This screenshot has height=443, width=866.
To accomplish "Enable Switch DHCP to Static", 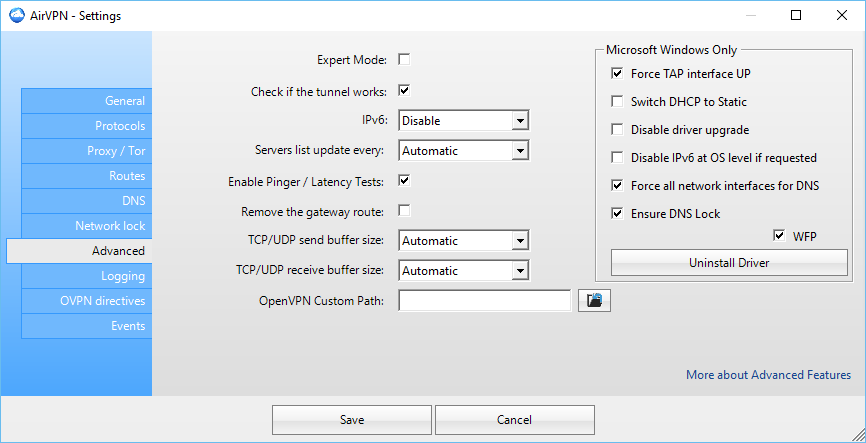I will pos(617,102).
